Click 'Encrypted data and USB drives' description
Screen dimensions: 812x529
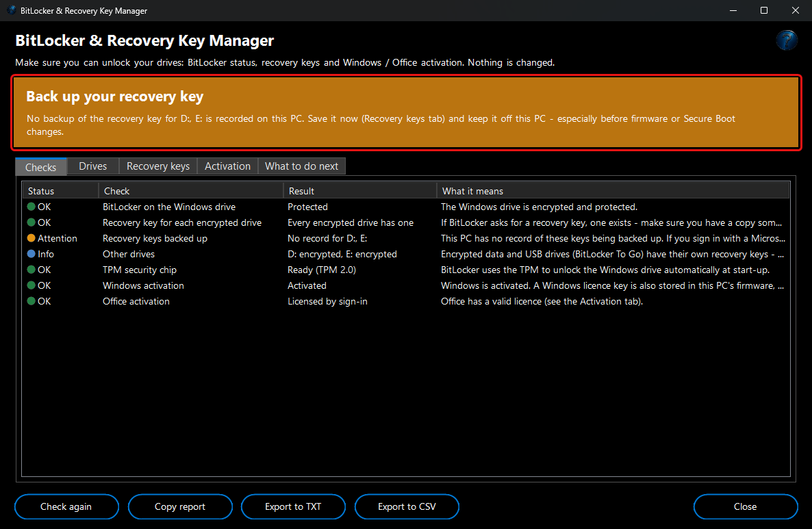click(612, 254)
